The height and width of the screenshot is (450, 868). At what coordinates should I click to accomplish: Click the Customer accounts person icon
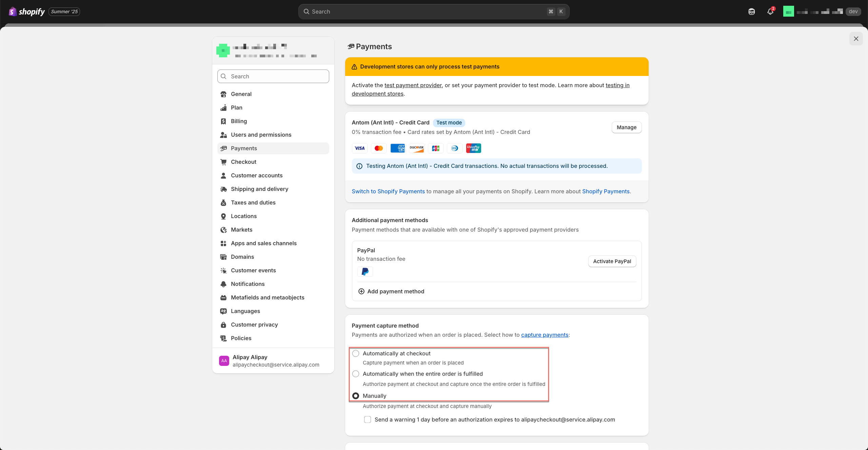pyautogui.click(x=223, y=175)
